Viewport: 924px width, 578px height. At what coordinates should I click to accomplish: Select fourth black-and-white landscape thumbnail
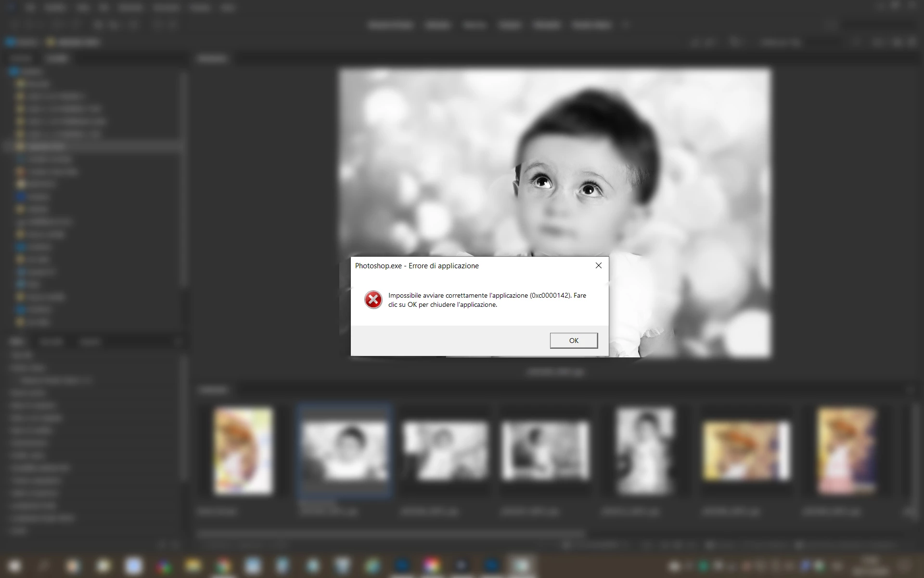[x=545, y=451]
